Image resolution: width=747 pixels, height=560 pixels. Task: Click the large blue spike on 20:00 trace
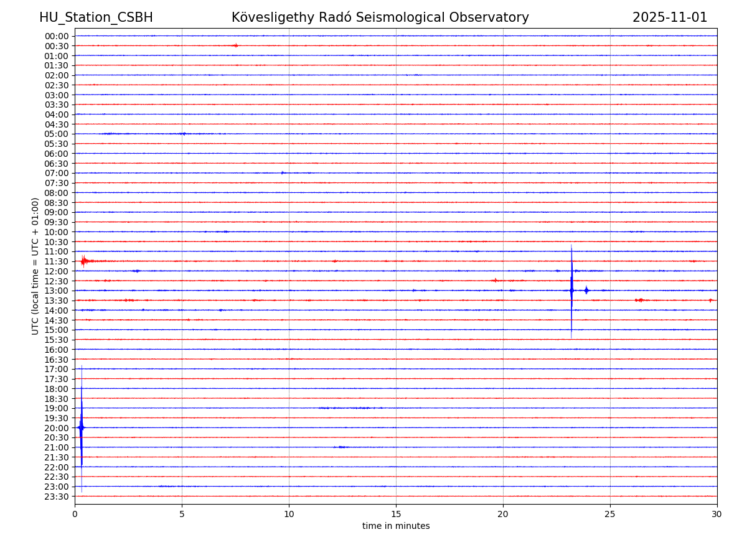[x=81, y=427]
